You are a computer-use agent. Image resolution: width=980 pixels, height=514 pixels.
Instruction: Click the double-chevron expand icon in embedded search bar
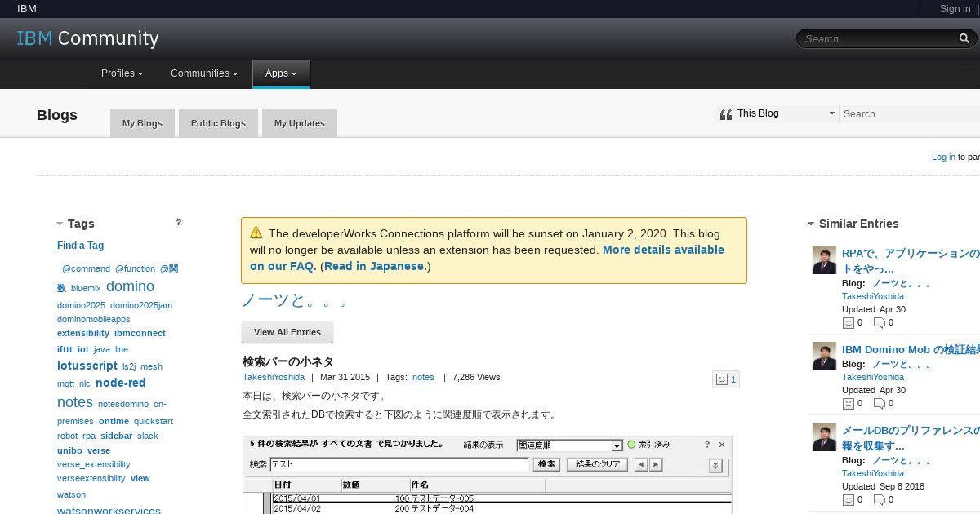pos(715,465)
